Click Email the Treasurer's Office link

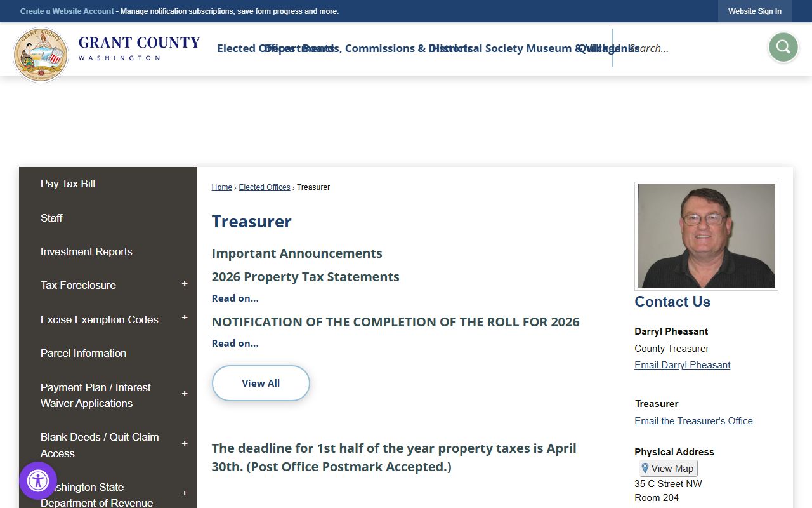[693, 421]
